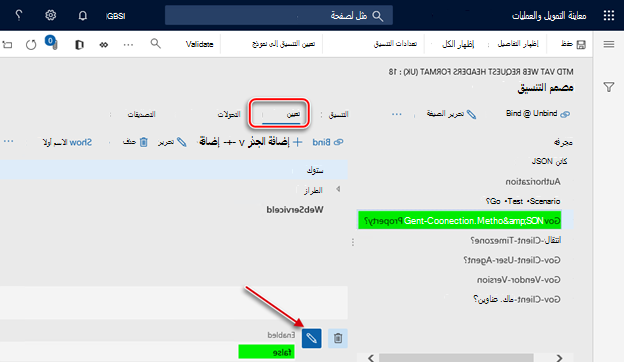Switch to the التحويلات tab
The image size is (624, 362).
pyautogui.click(x=229, y=115)
